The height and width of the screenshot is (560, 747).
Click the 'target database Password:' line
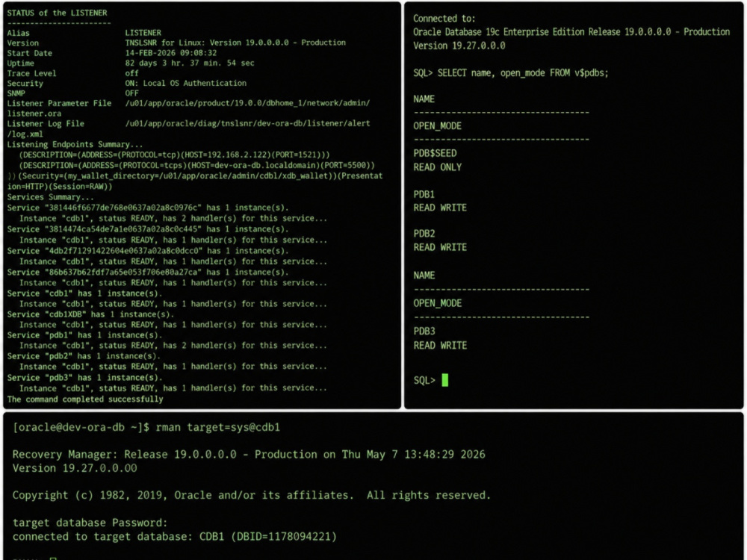coord(90,523)
